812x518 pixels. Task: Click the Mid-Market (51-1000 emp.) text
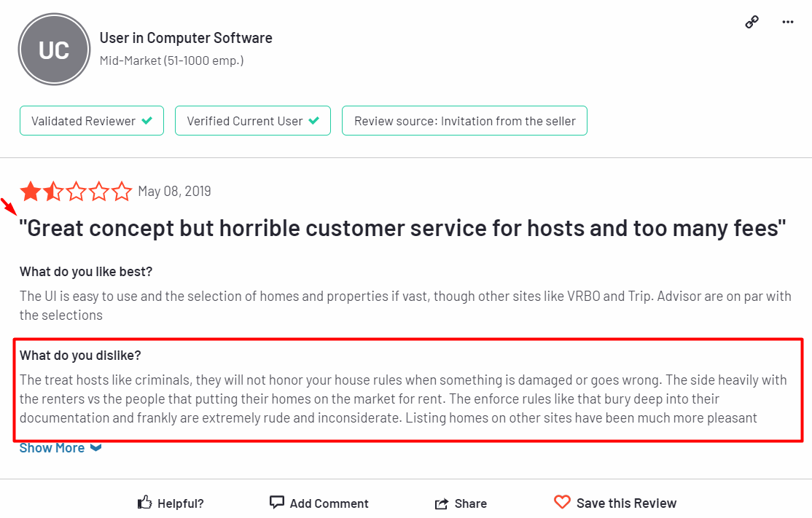[x=171, y=60]
